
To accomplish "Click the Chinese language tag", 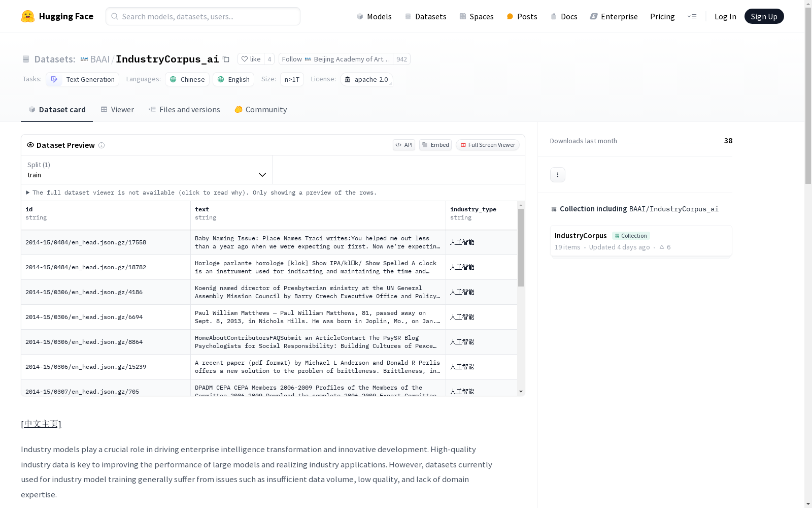I will tap(187, 79).
